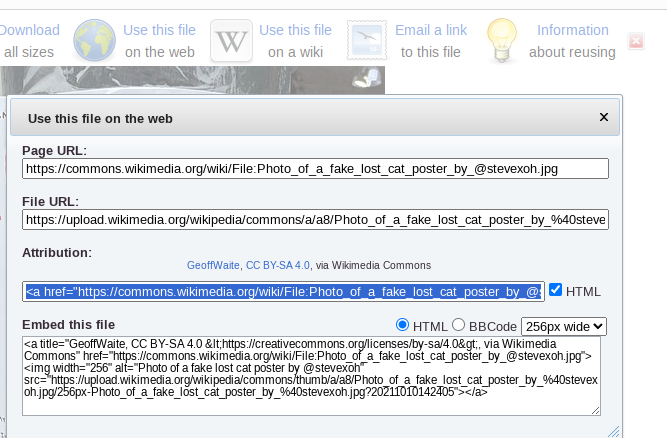The image size is (667, 438).
Task: Click the red close icon in toolbar
Action: [635, 41]
